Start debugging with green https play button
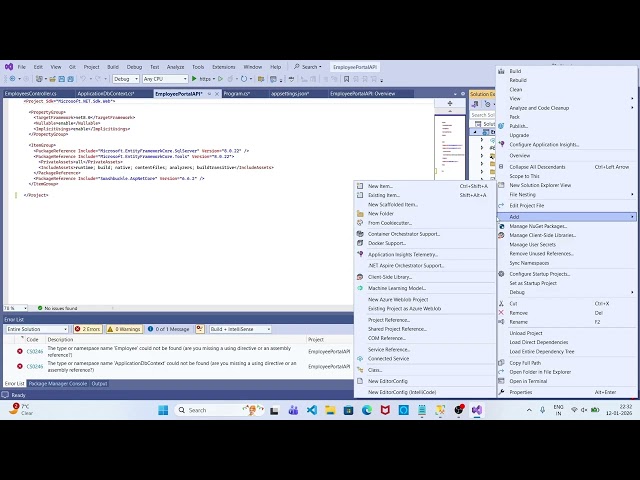640x480 pixels. (x=194, y=79)
